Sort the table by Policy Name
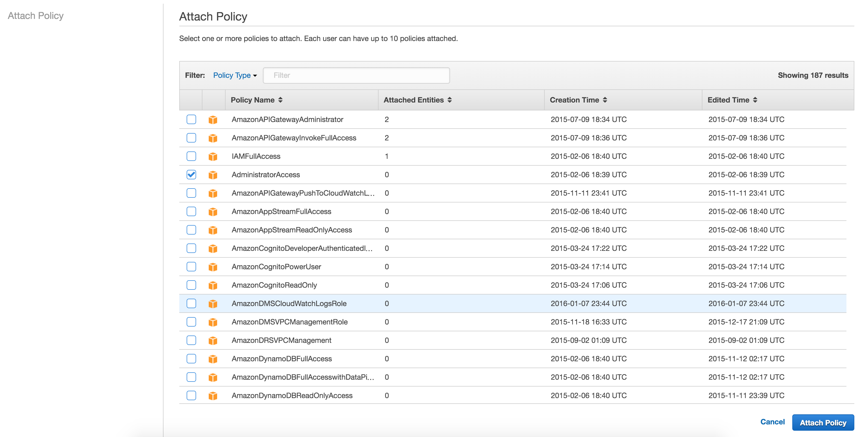The height and width of the screenshot is (437, 868). 256,100
